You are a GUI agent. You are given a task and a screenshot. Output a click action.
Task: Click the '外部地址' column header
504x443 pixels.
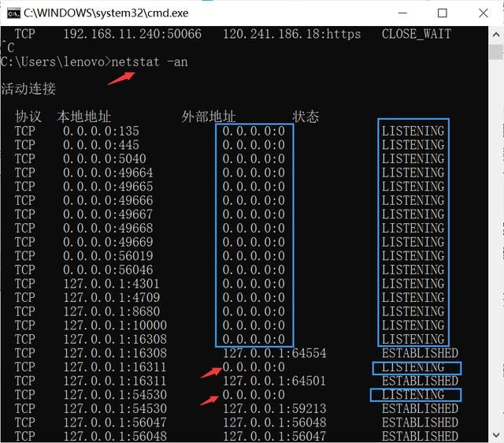(x=209, y=117)
